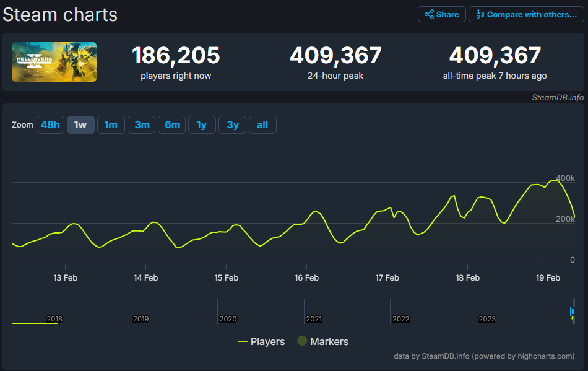588x371 pixels.
Task: Show all-time data with the all button
Action: point(262,125)
